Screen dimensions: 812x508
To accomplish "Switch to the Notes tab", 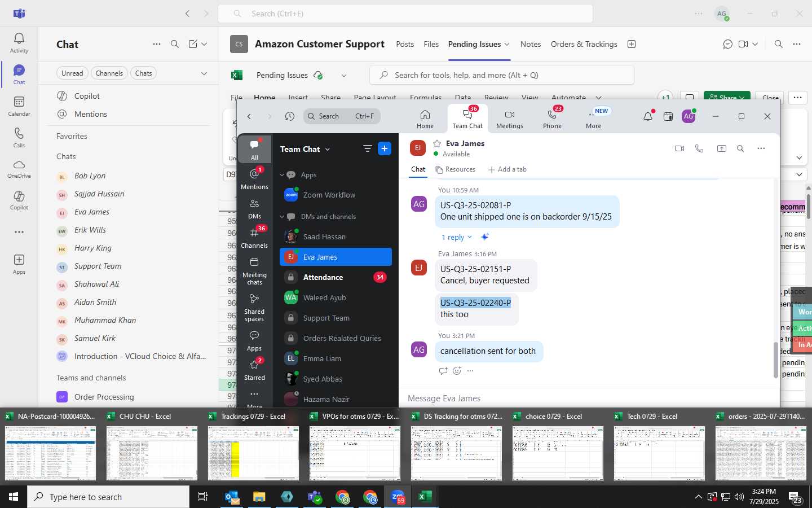I will pyautogui.click(x=531, y=44).
